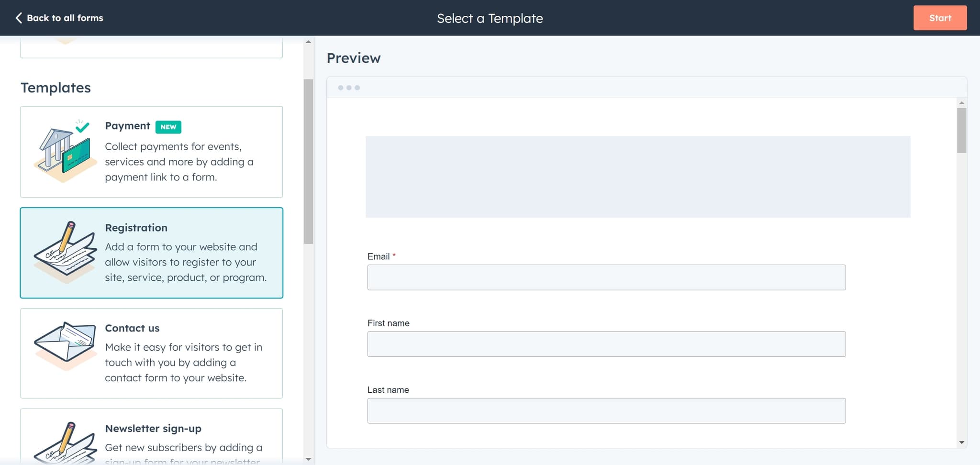This screenshot has width=980, height=465.
Task: Click the back chevron arrow icon
Action: pyautogui.click(x=19, y=18)
